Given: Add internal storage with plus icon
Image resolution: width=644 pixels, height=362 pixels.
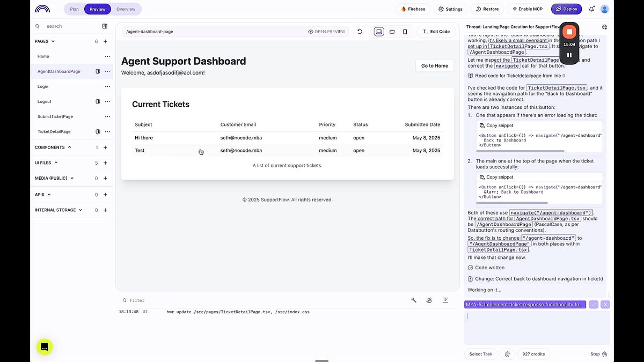Looking at the screenshot, I should point(105,210).
